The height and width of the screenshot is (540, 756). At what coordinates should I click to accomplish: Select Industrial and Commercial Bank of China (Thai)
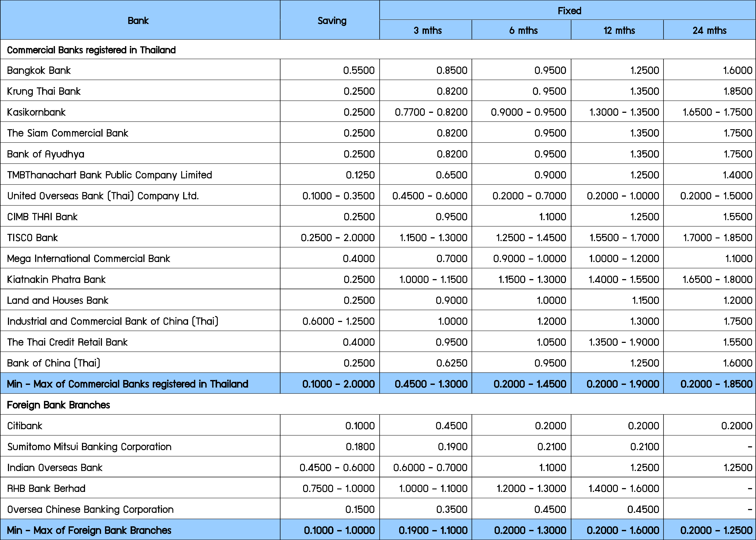(113, 321)
